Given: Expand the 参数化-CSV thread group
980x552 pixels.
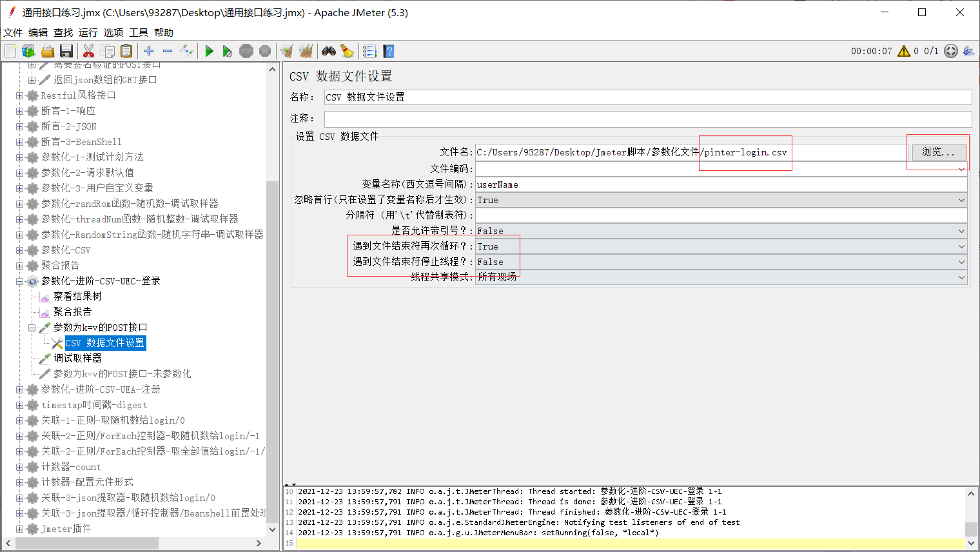Looking at the screenshot, I should tap(19, 250).
